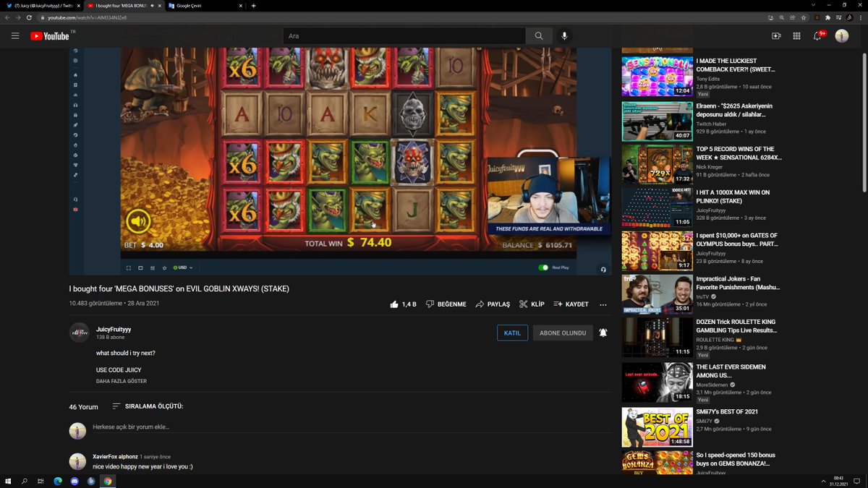
Task: Open Chrome from the taskbar
Action: pos(108,481)
